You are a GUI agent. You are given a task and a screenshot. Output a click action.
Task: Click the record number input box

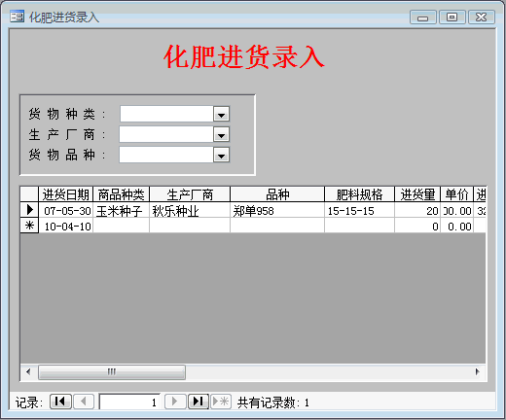click(129, 402)
